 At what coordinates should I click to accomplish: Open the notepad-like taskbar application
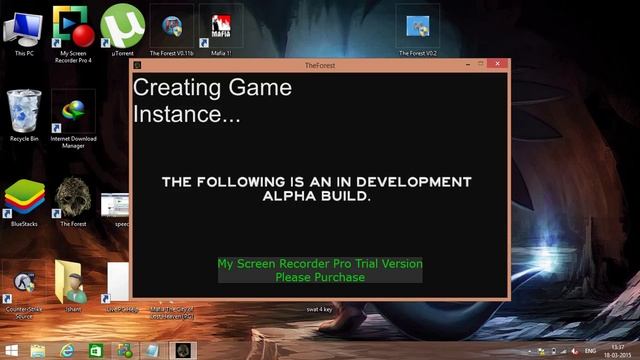pyautogui.click(x=152, y=351)
